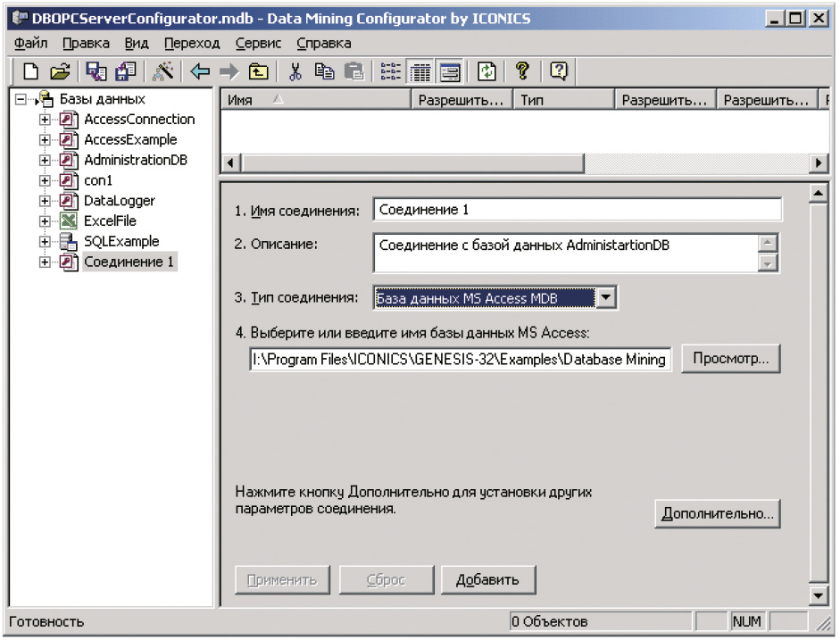Click the con1 connection icon in tree
840x640 pixels.
pyautogui.click(x=69, y=180)
